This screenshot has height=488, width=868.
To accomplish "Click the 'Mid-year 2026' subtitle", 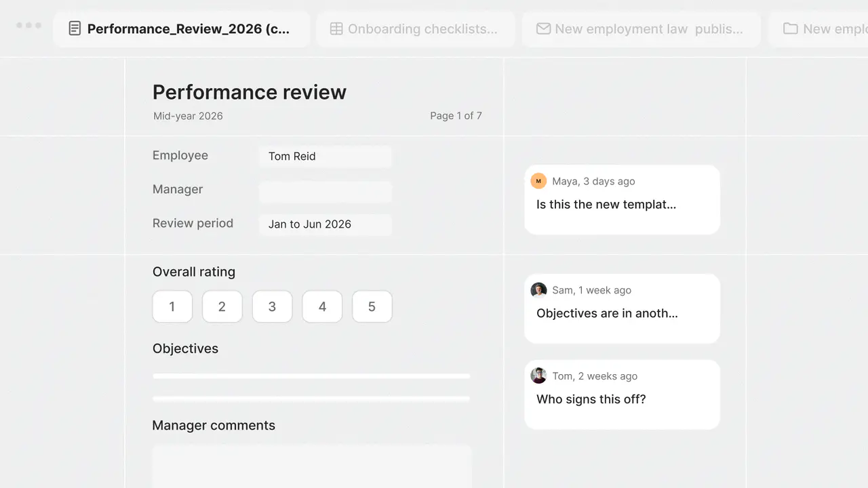I will click(x=188, y=116).
